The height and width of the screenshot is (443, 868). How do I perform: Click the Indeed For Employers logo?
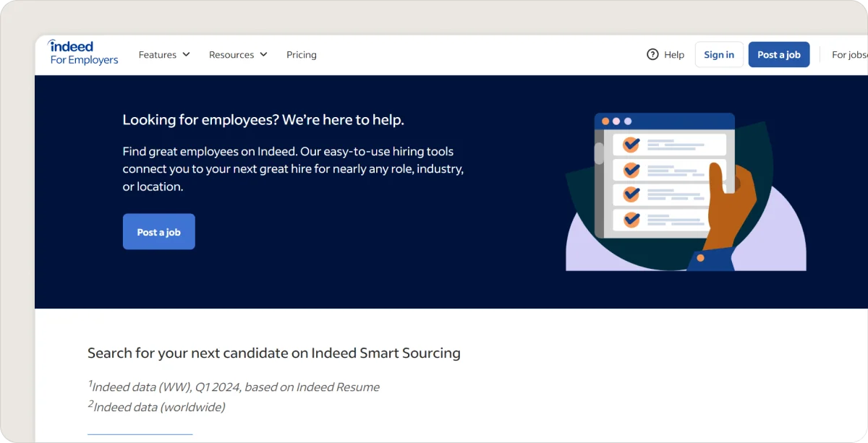[x=82, y=53]
